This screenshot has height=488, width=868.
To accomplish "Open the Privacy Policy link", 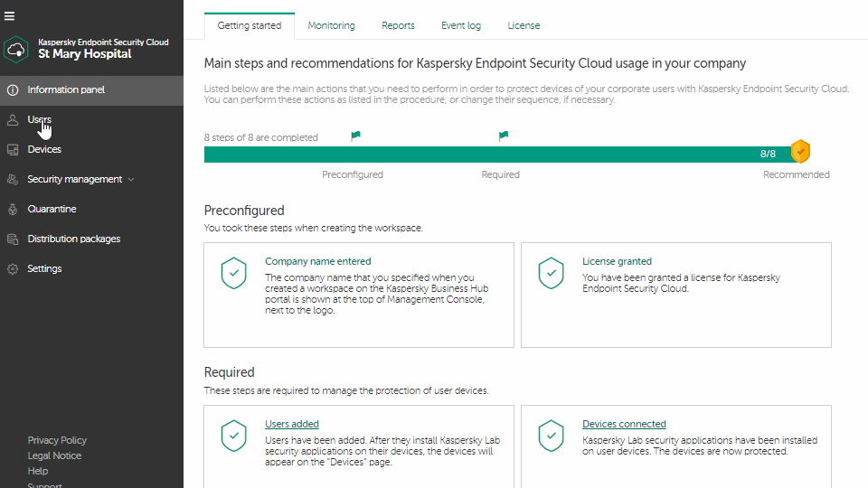I will [57, 440].
